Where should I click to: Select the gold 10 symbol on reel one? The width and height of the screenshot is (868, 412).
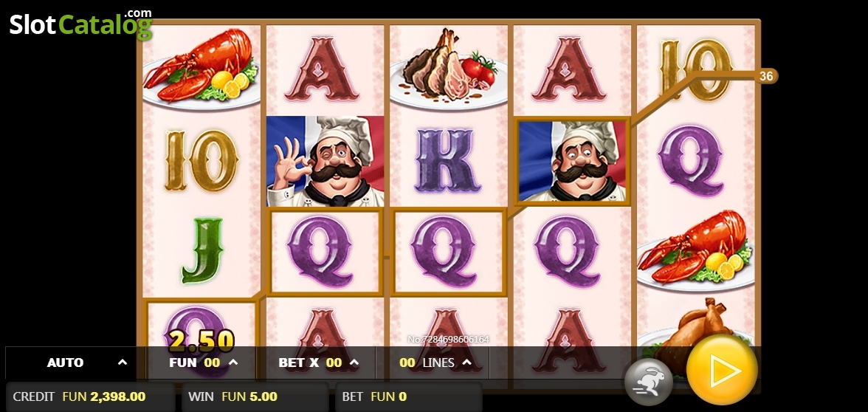click(x=201, y=161)
